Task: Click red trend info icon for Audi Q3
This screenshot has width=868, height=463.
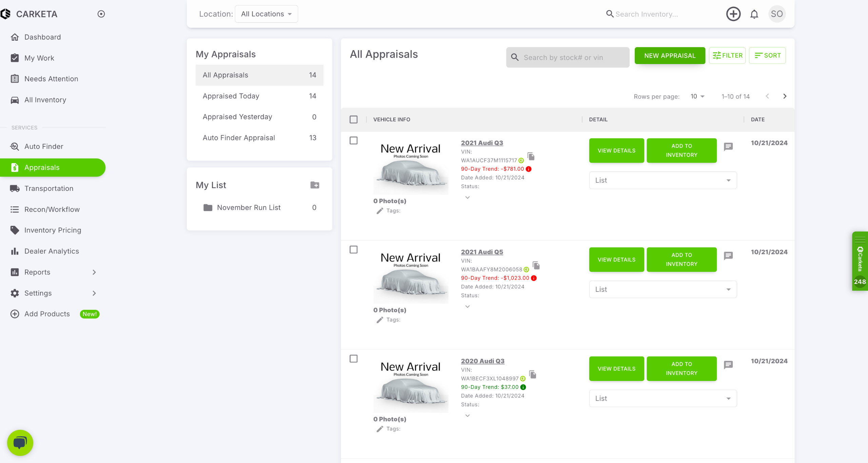Action: 529,169
